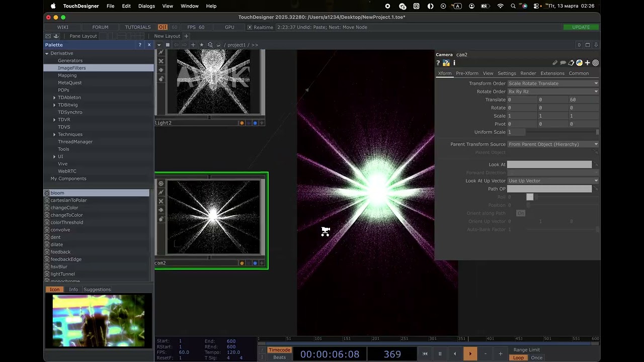The height and width of the screenshot is (362, 644).
Task: Toggle the O|I power button
Action: [163, 27]
